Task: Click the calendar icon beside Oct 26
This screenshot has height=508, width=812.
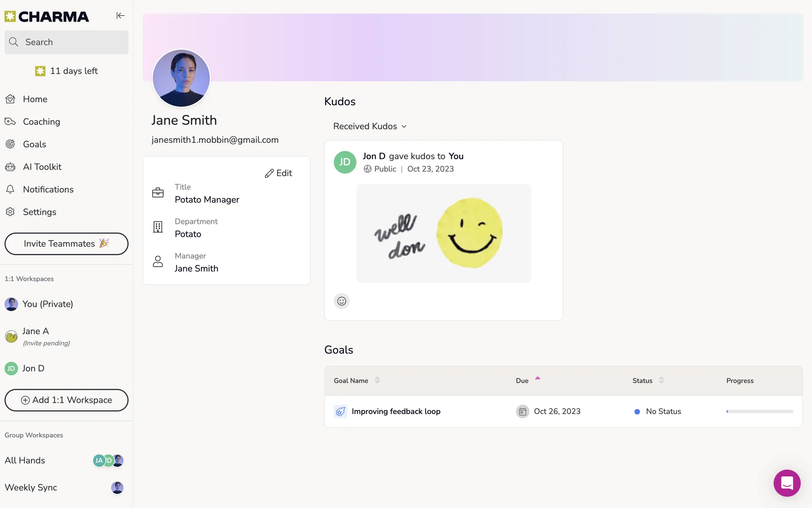Action: (x=522, y=411)
